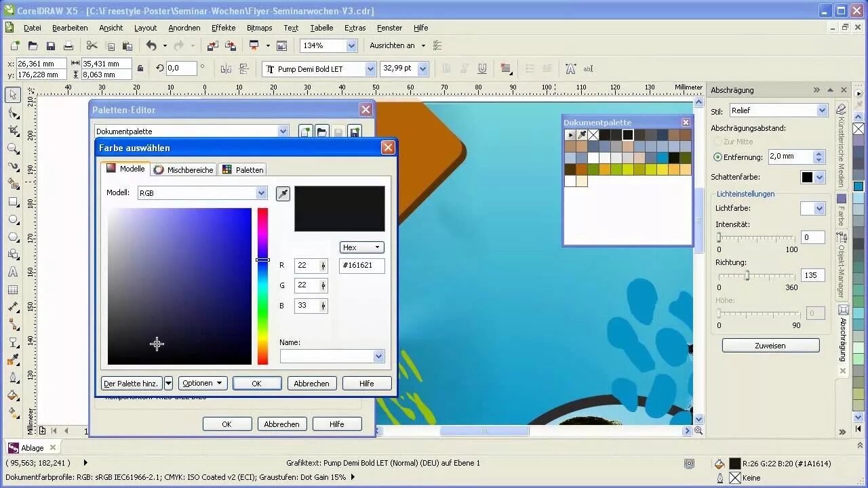This screenshot has height=488, width=868.
Task: Pick the Polygon tool
Action: coord(13,237)
